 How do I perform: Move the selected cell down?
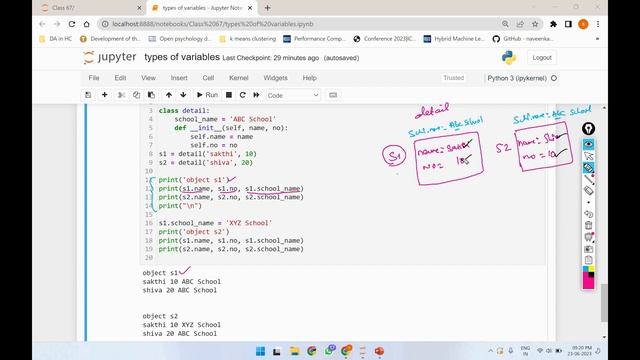[x=183, y=95]
